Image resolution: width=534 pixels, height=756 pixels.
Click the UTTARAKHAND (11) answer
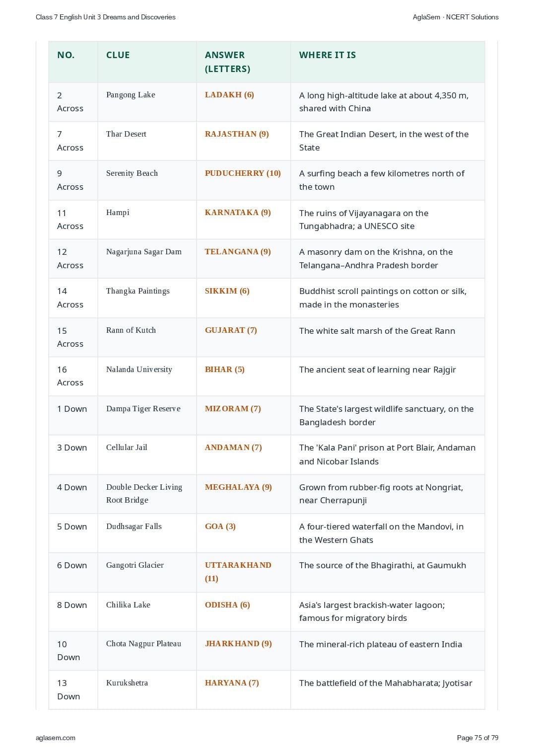point(238,572)
